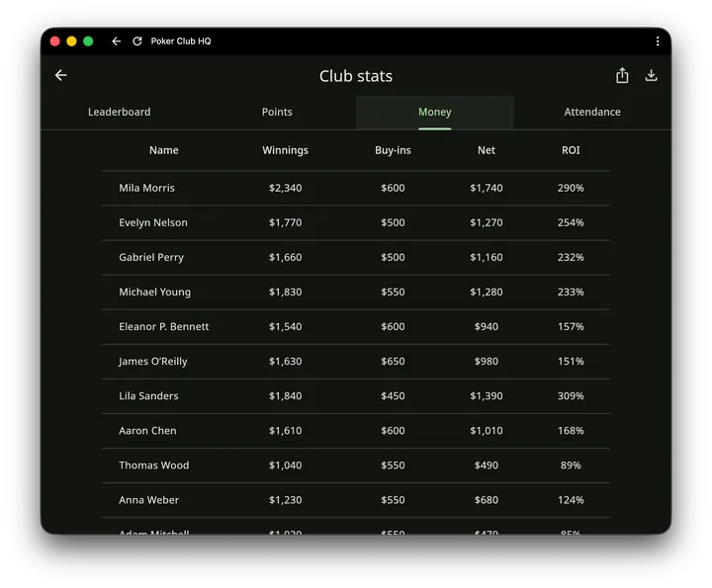
Task: Click Michael Young's $1,830 winnings
Action: coord(285,292)
